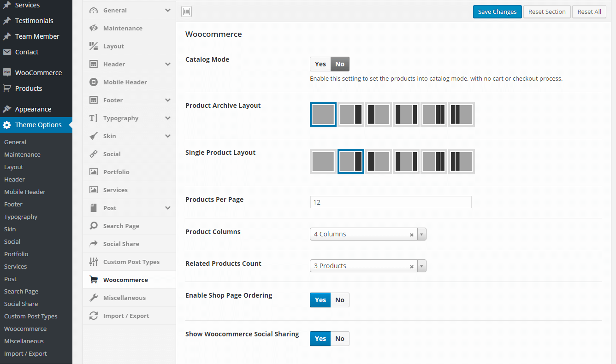Click the Import / Export refresh icon

(94, 316)
